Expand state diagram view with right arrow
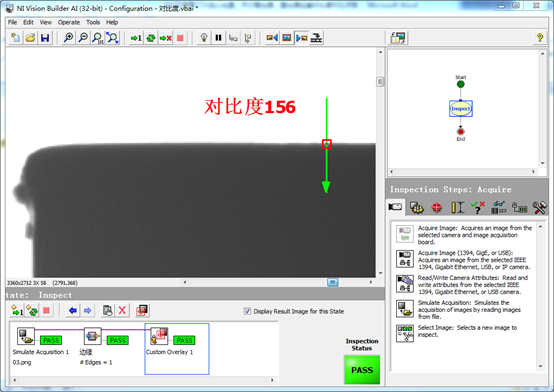 click(534, 171)
